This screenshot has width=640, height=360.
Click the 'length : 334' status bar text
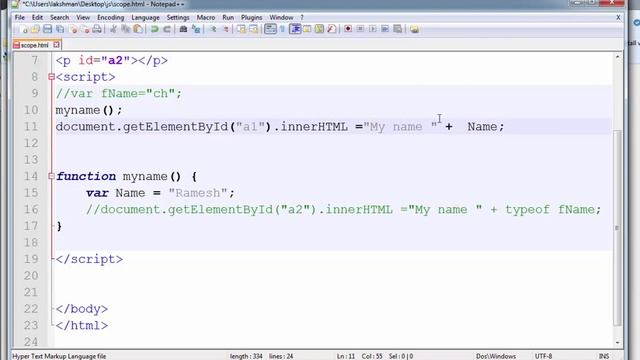click(x=246, y=356)
